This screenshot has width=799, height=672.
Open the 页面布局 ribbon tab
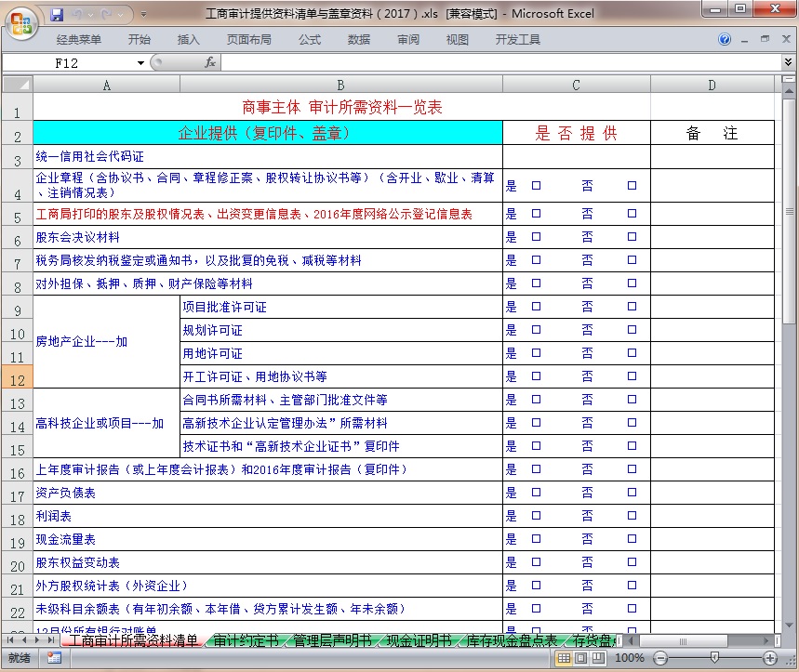248,40
